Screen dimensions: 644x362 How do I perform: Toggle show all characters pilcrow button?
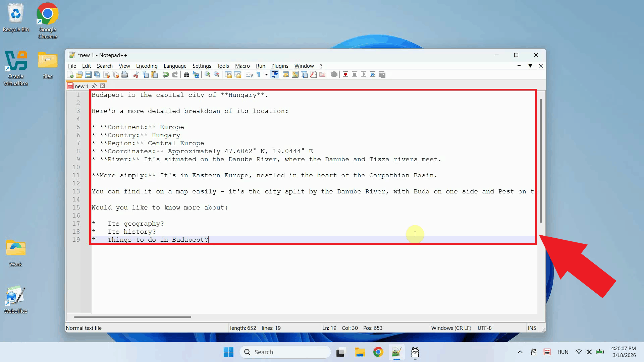[x=259, y=74]
